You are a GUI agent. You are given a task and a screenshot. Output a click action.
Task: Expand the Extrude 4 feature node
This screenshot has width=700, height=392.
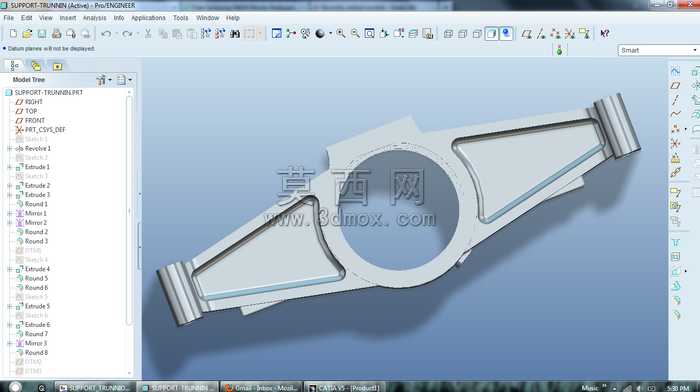coord(9,269)
